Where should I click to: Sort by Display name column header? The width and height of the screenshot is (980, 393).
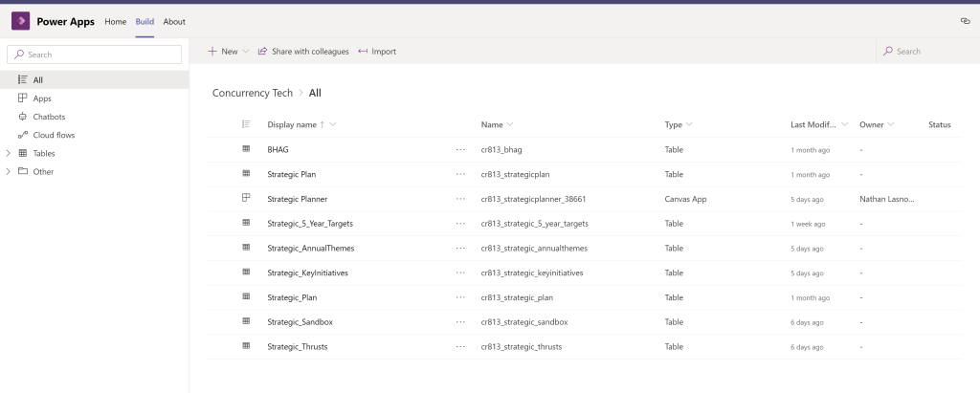pos(292,124)
